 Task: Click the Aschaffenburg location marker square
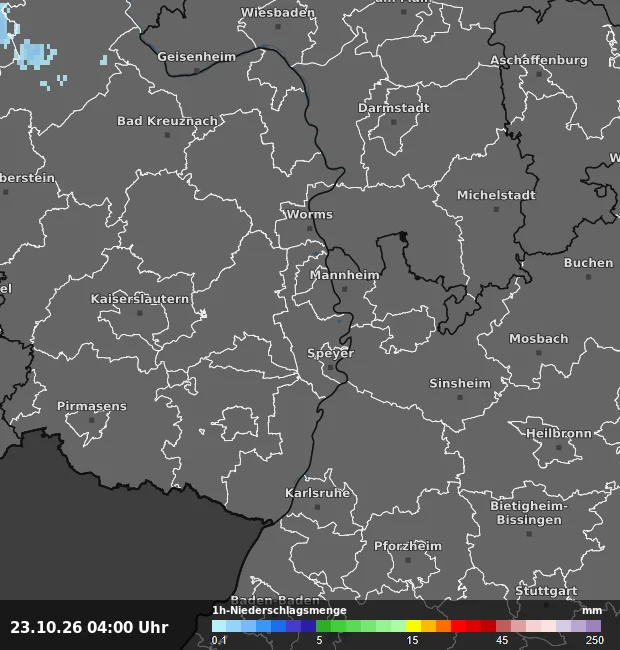(x=539, y=75)
